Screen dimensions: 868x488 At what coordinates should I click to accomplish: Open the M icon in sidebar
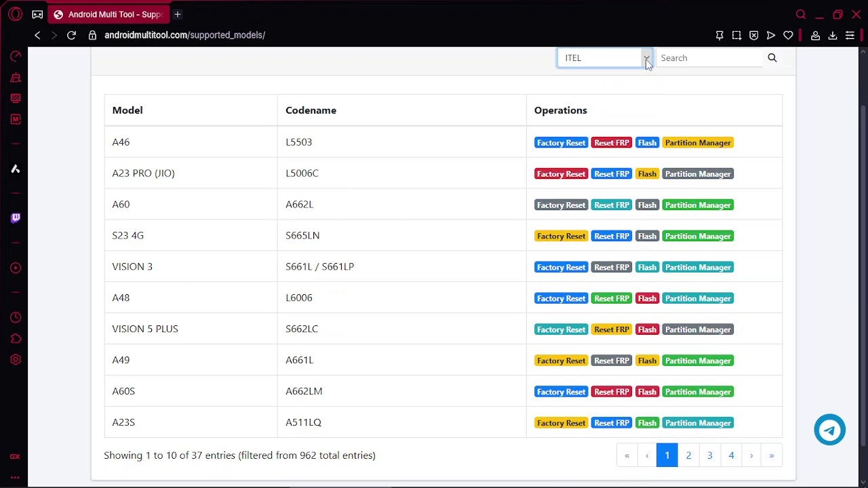[x=15, y=119]
